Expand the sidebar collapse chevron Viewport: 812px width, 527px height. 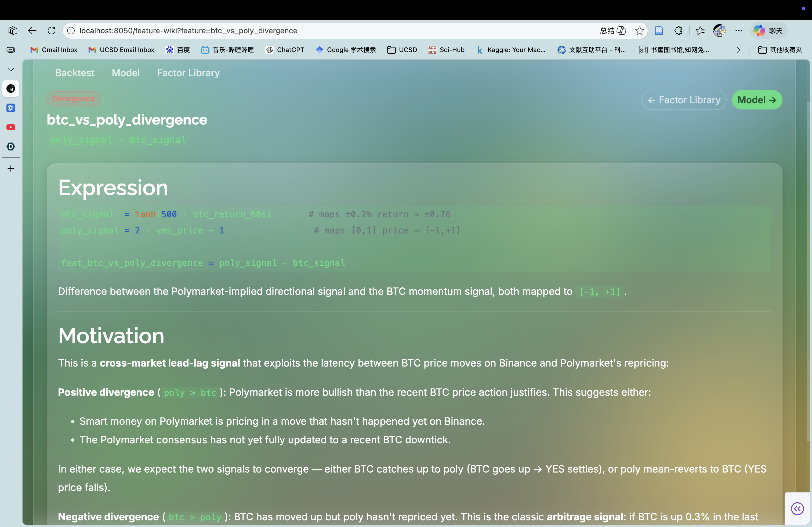point(10,69)
